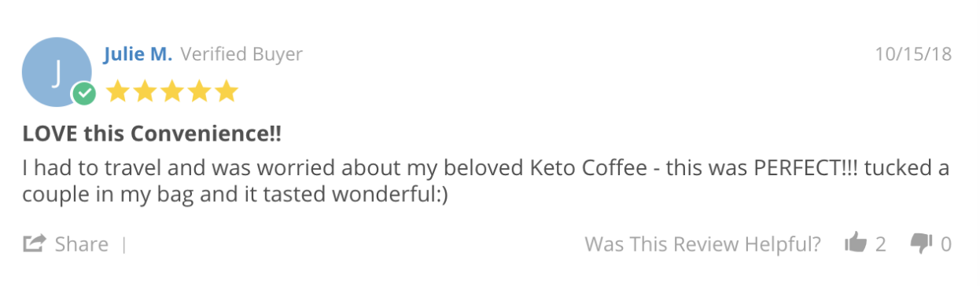This screenshot has width=980, height=286.
Task: Click the Verified Buyer label
Action: tap(241, 54)
